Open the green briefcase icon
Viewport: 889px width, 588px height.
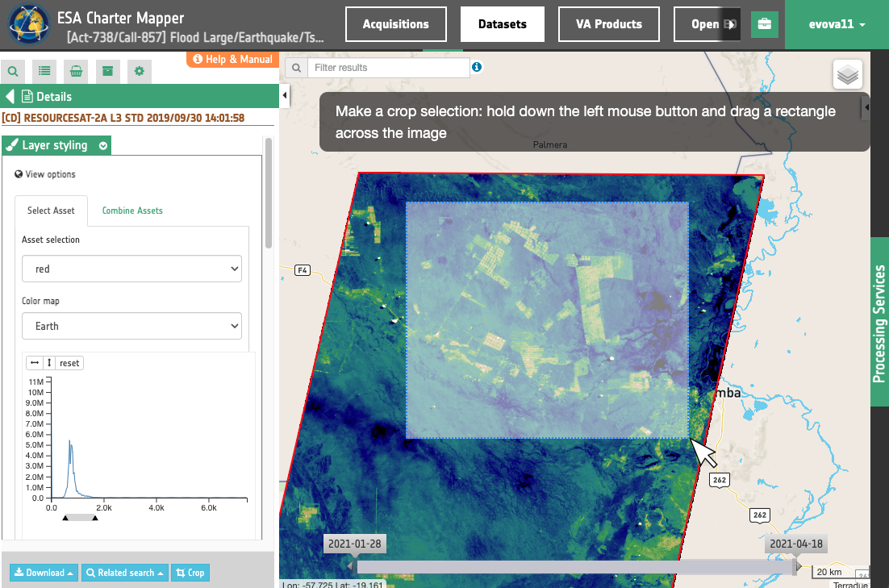pos(764,24)
